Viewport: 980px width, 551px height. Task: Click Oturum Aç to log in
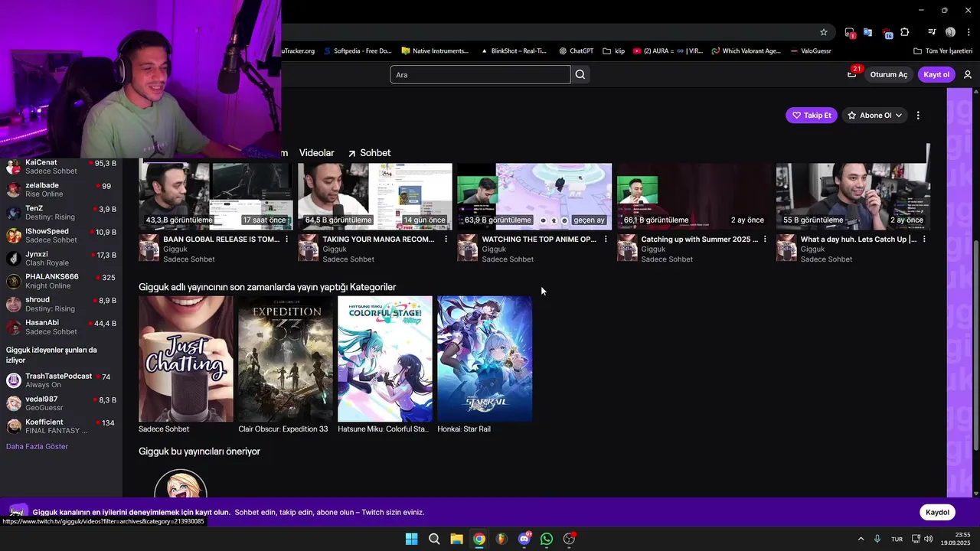click(888, 74)
